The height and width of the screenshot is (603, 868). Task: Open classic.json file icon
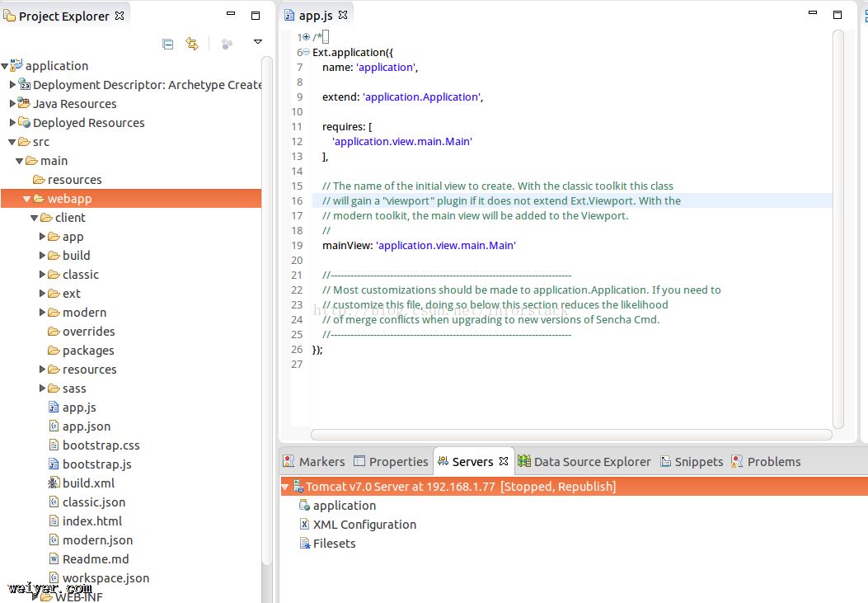54,502
